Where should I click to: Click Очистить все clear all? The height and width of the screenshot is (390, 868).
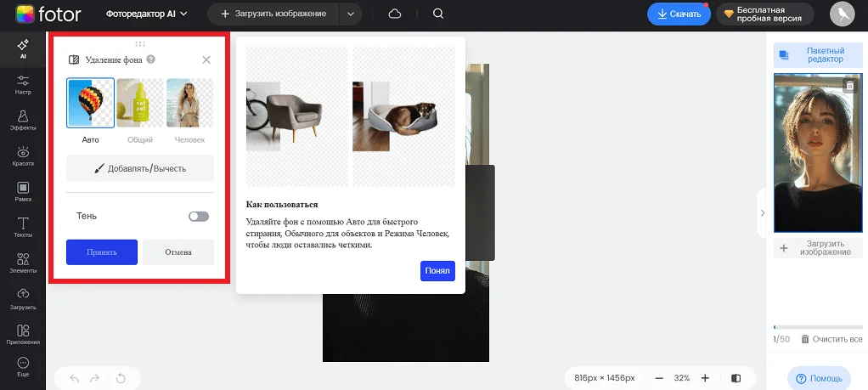[831, 339]
